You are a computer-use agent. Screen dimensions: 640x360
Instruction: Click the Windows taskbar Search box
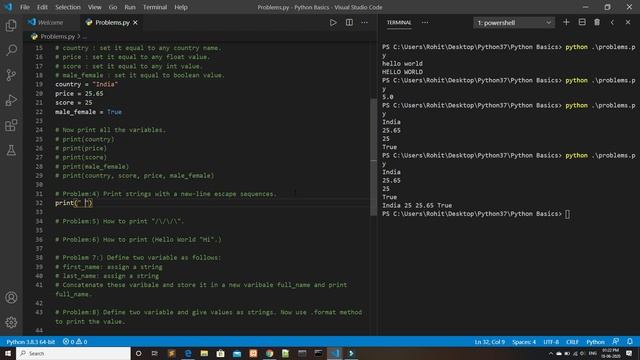click(73, 353)
